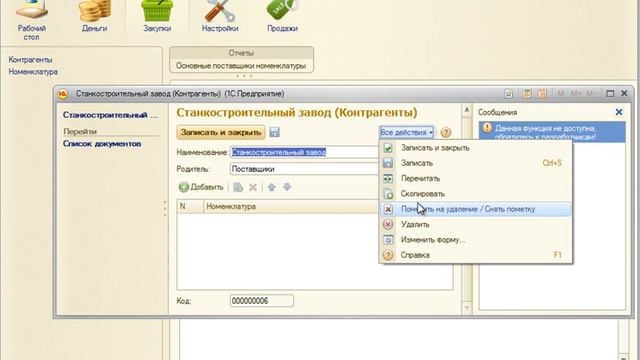Click the help question mark icon
640x360 pixels.
coord(446,132)
